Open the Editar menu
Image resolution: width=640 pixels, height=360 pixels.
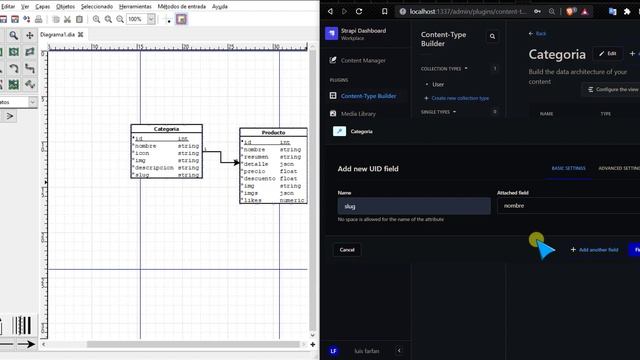[x=8, y=7]
